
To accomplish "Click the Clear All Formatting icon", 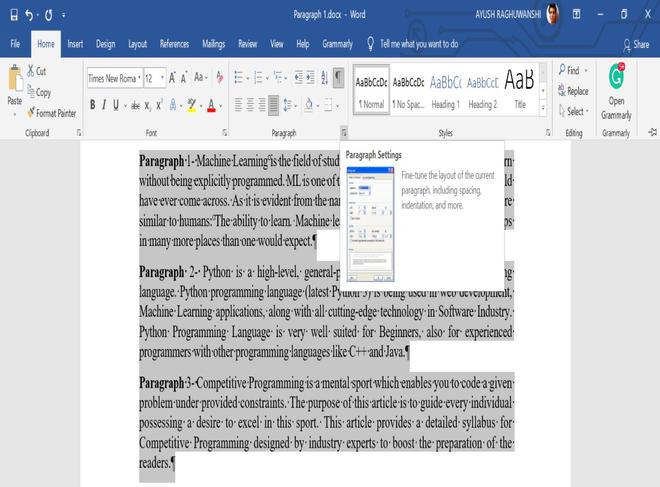I will [x=219, y=77].
